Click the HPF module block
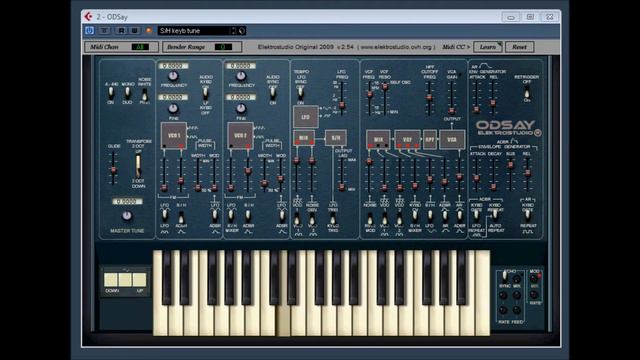 429,140
